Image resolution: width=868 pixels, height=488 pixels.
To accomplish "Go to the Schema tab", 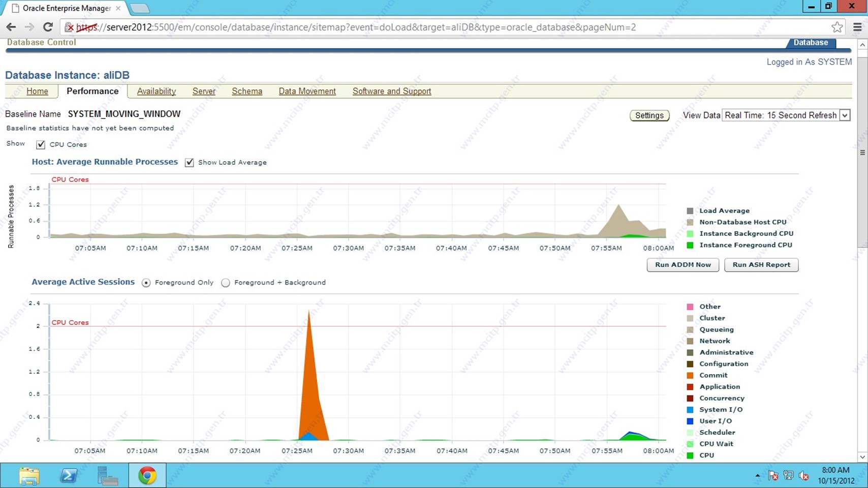I will 247,91.
